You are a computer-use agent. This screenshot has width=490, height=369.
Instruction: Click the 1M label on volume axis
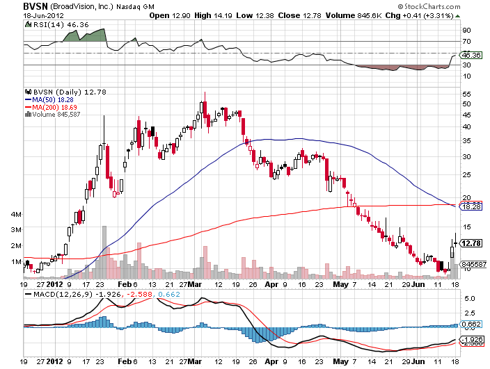point(16,262)
